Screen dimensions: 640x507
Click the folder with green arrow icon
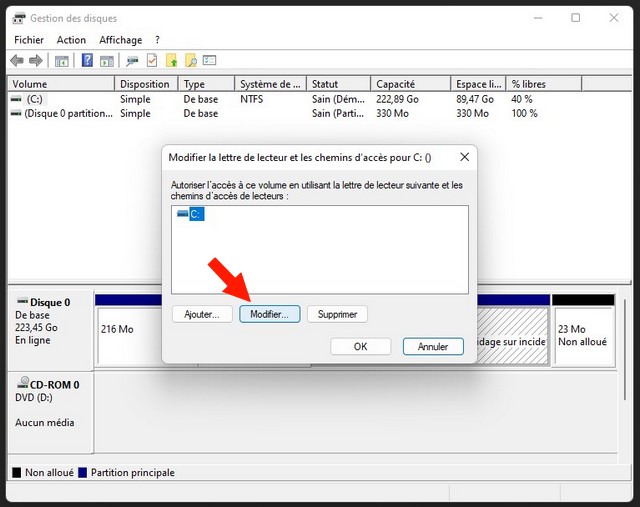tap(172, 60)
